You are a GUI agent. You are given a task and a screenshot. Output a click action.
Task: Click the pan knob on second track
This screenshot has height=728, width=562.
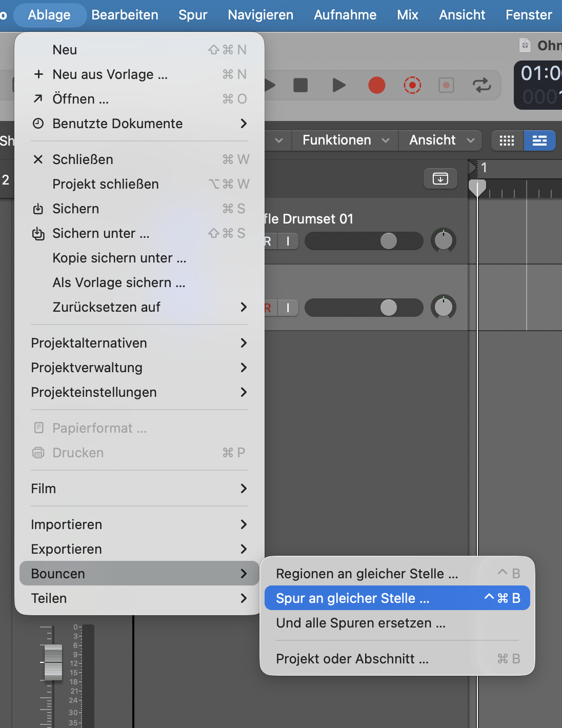point(444,307)
